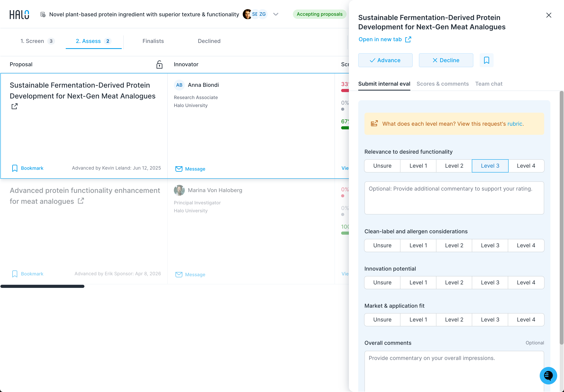564x392 pixels.
Task: Click the Advance button
Action: coord(385,60)
